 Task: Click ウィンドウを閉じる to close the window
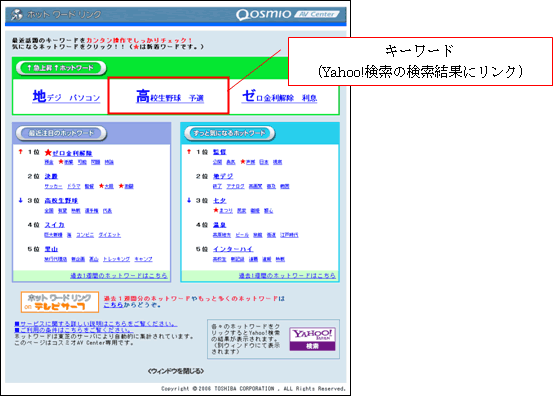tap(176, 371)
